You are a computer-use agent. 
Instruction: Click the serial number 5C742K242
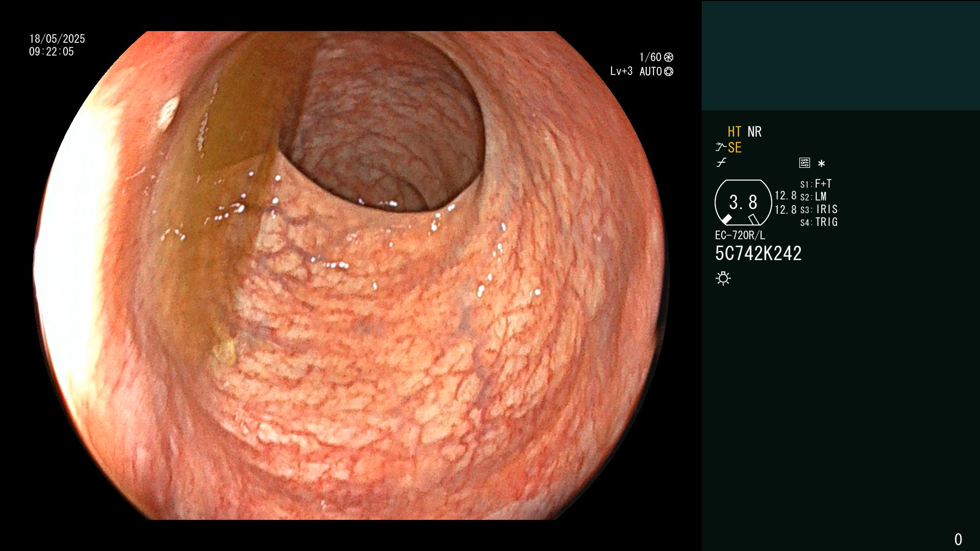point(758,254)
